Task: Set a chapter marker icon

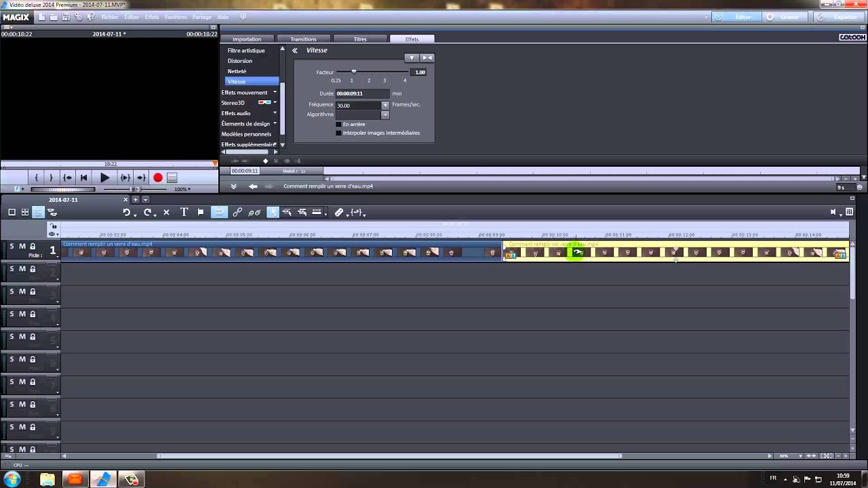Action: (201, 212)
